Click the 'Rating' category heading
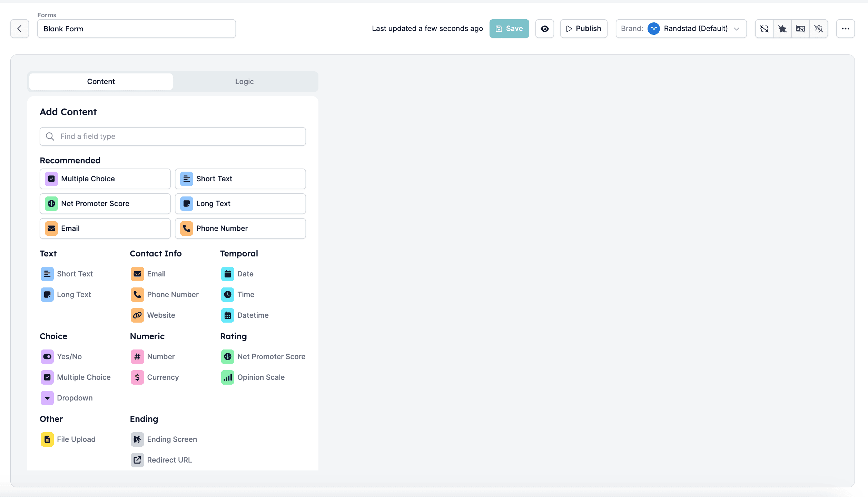This screenshot has height=497, width=868. (x=233, y=336)
